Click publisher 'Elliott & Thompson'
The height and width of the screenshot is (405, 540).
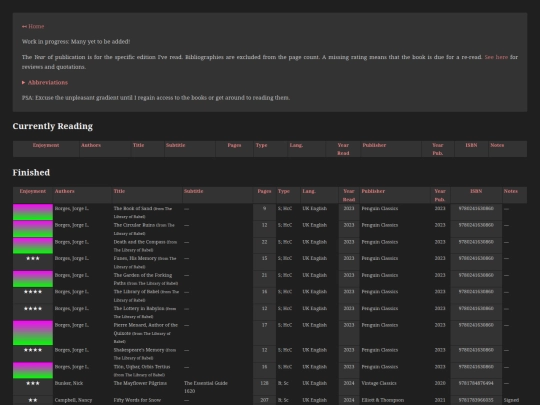[383, 400]
